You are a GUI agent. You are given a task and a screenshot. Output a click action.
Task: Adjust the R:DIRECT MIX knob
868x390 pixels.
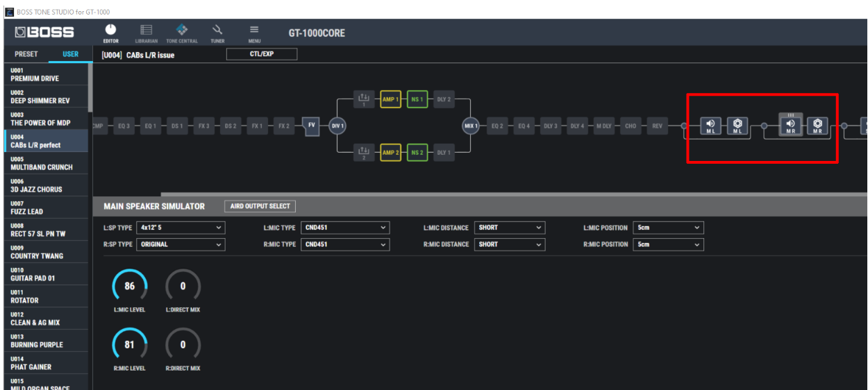183,344
